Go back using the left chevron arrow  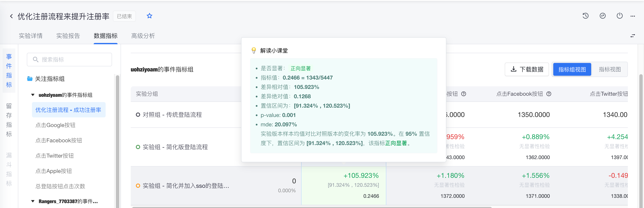(x=11, y=16)
